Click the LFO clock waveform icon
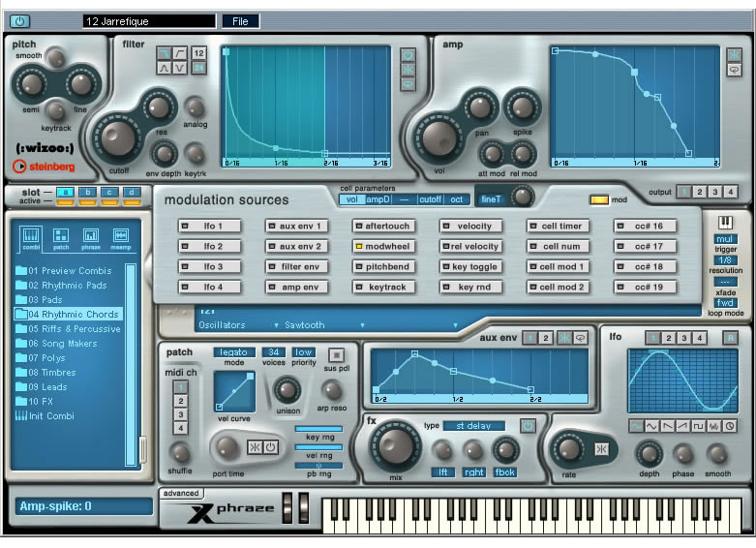Screen dimensions: 756x548 click(730, 426)
